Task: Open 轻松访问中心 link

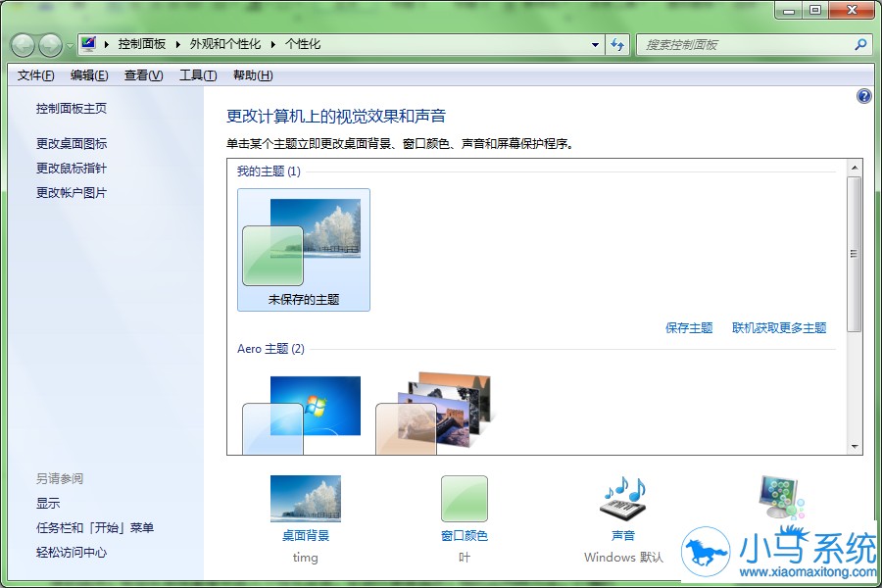Action: tap(71, 553)
